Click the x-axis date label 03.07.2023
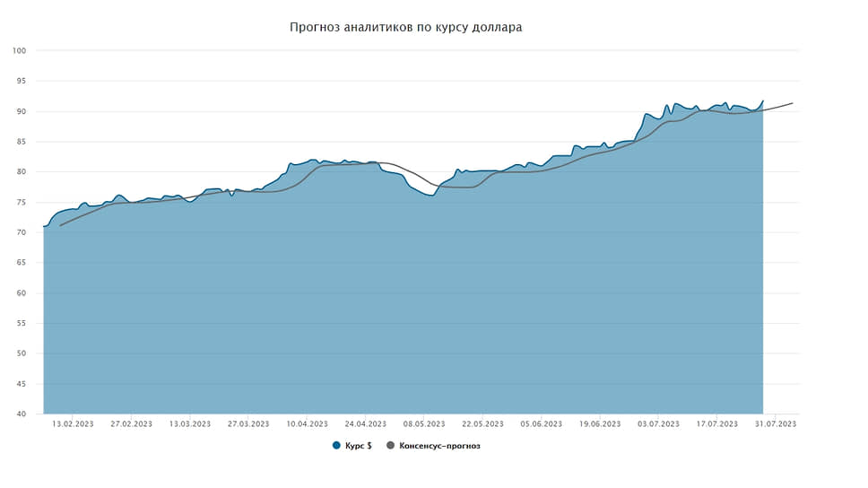868x488 pixels. point(658,423)
